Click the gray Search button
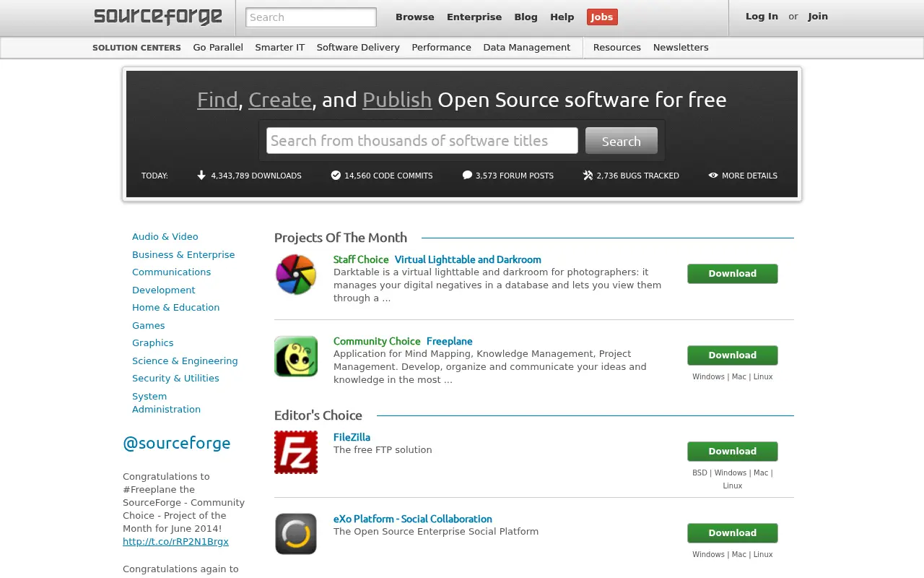Image resolution: width=924 pixels, height=578 pixels. coord(622,141)
